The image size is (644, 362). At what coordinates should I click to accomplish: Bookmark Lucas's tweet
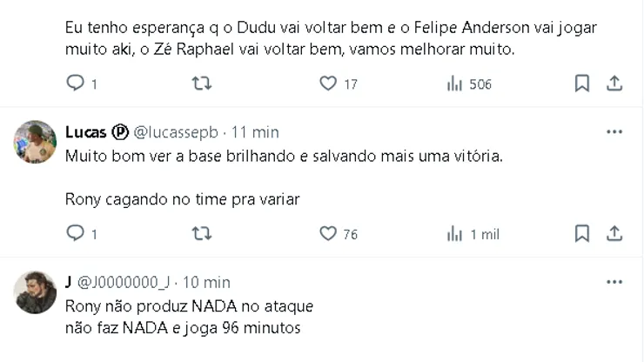click(582, 233)
